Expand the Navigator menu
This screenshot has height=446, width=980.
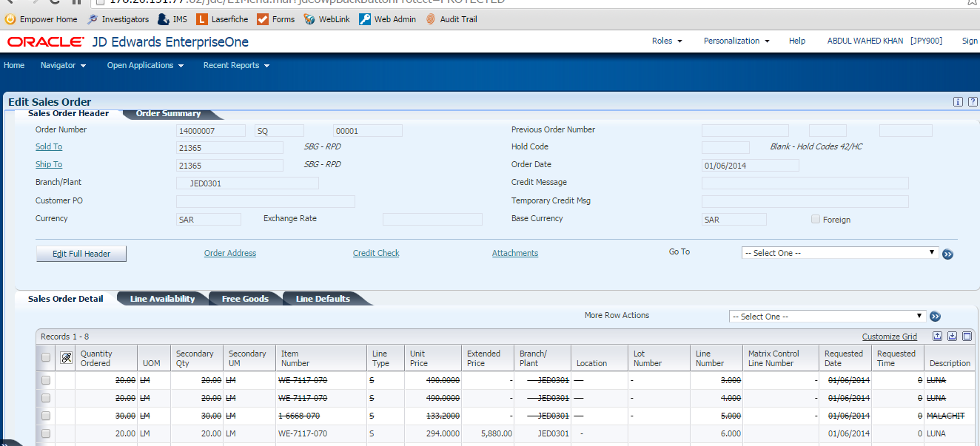coord(63,65)
